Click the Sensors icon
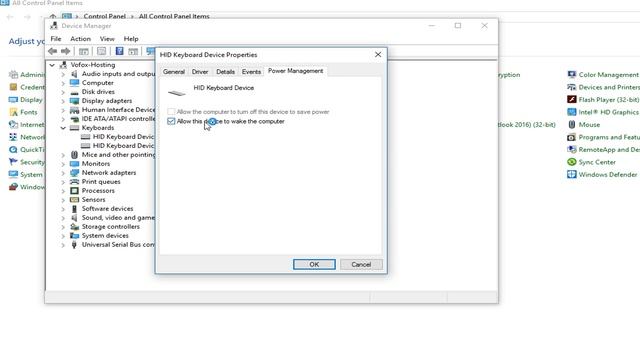The image size is (640, 360). point(74,200)
